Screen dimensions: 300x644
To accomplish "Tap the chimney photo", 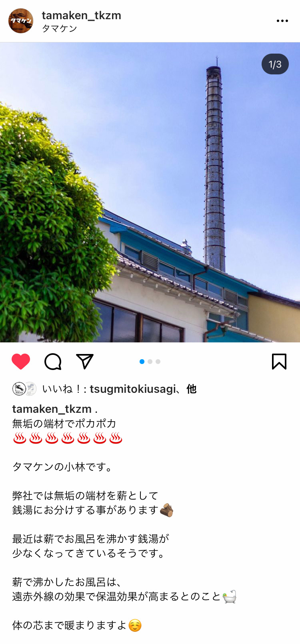I will (x=150, y=192).
